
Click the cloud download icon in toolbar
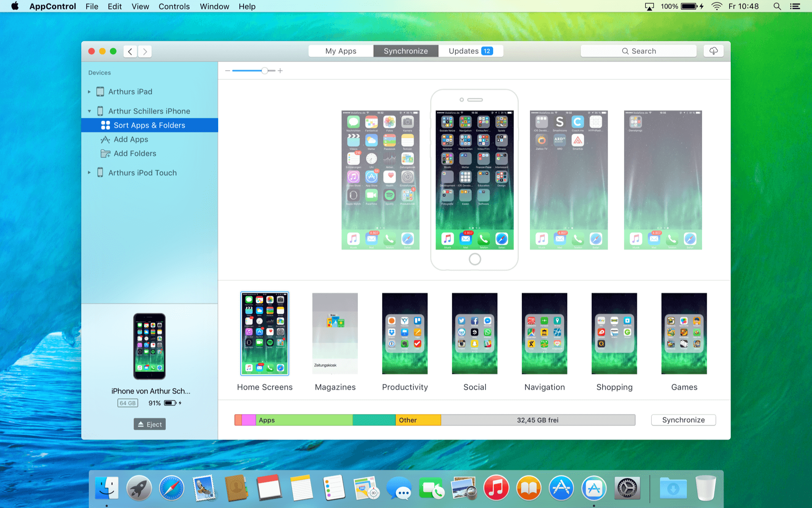tap(713, 51)
